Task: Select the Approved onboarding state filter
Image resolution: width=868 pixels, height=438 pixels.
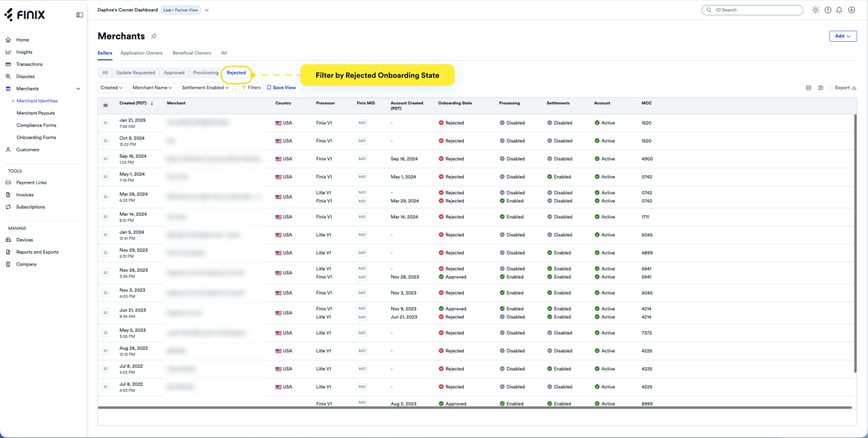Action: click(x=174, y=73)
